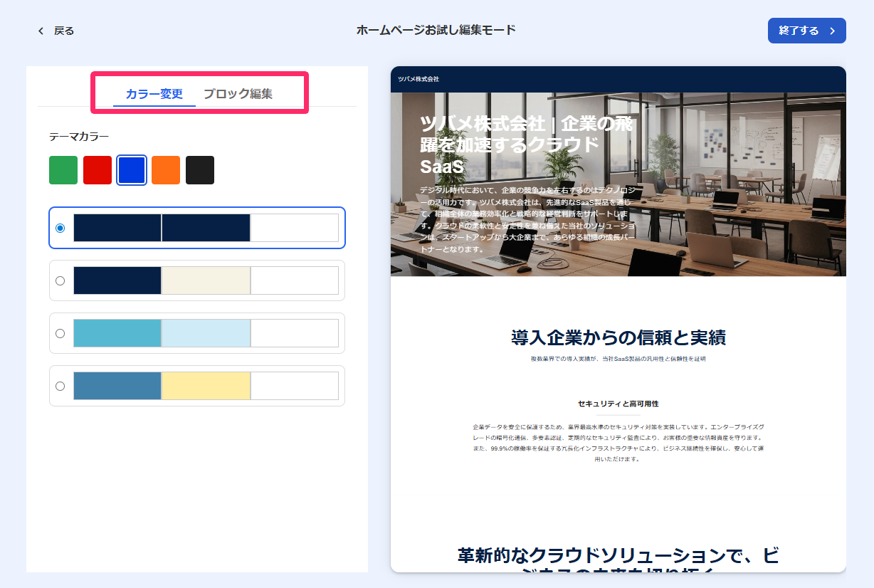Click the yellow block in the fourth palette
This screenshot has height=588, width=874.
click(206, 386)
